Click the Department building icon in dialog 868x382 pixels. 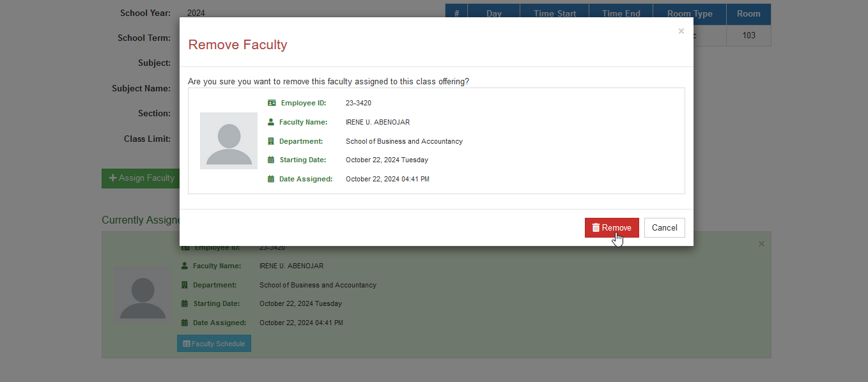[x=271, y=141]
